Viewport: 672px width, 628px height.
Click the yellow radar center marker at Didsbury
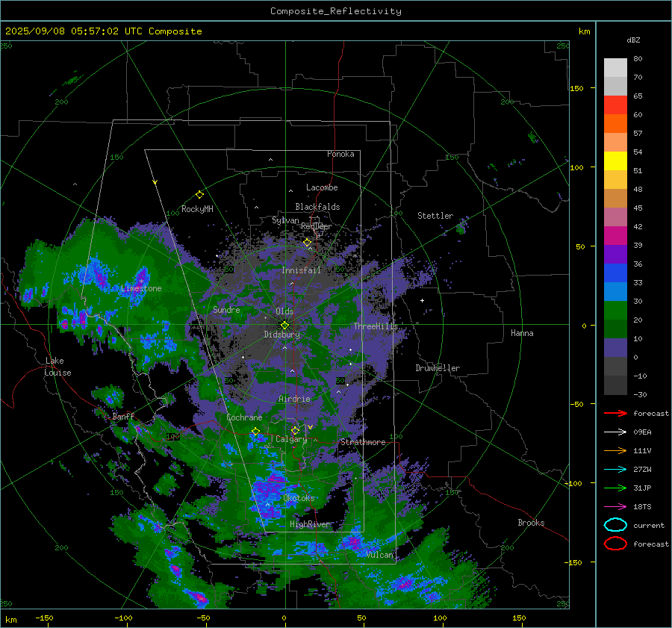[285, 326]
